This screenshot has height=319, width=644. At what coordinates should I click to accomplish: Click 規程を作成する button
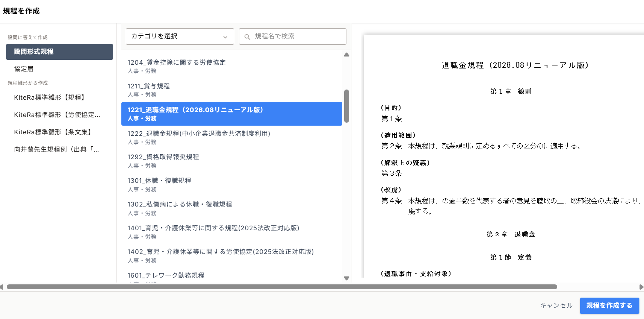pos(609,305)
